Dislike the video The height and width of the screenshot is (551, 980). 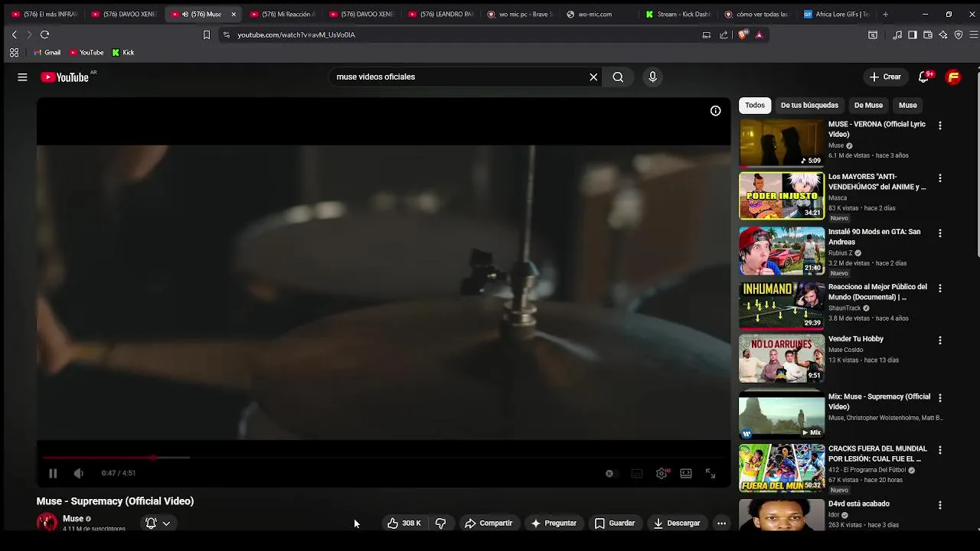[x=440, y=523]
